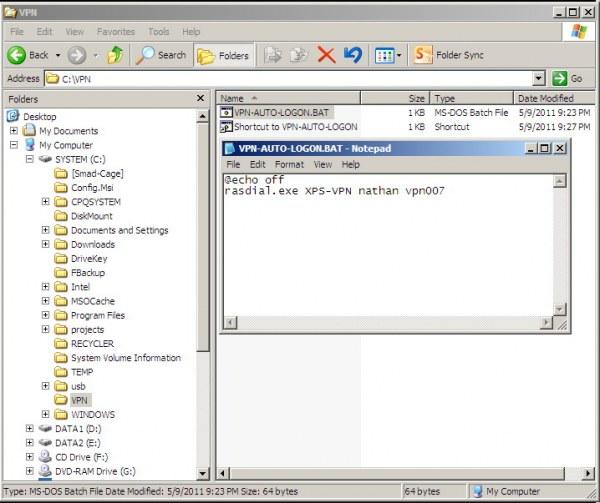Click the Views icon in toolbar

(384, 55)
